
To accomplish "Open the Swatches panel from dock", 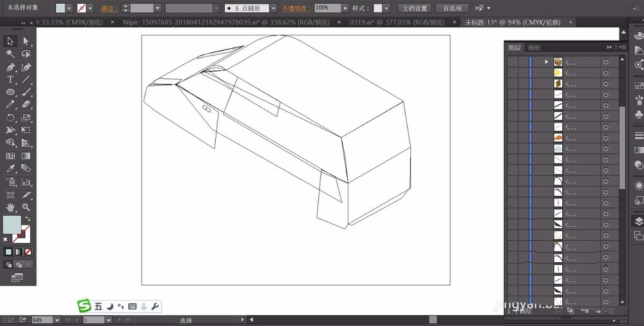I will pos(639,86).
